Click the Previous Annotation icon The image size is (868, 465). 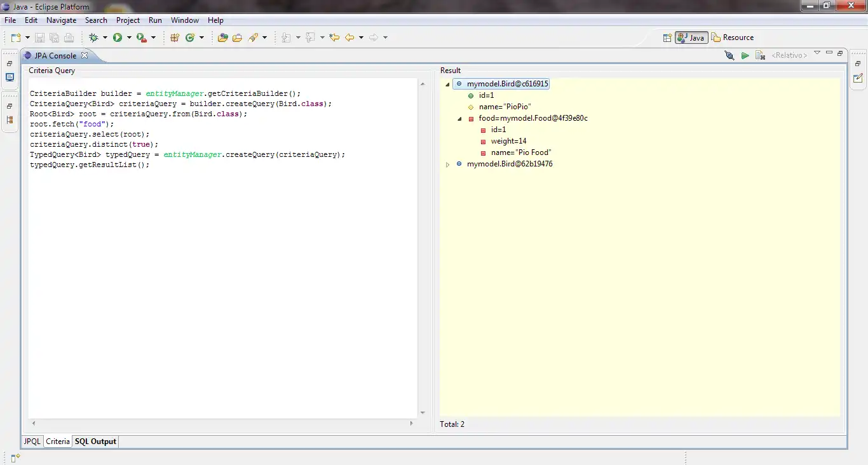(x=311, y=38)
